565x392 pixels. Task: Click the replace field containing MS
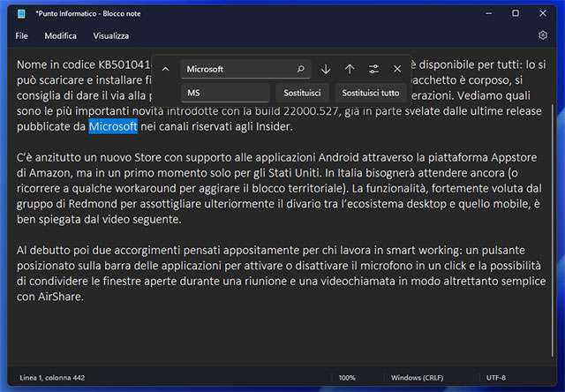pos(225,93)
